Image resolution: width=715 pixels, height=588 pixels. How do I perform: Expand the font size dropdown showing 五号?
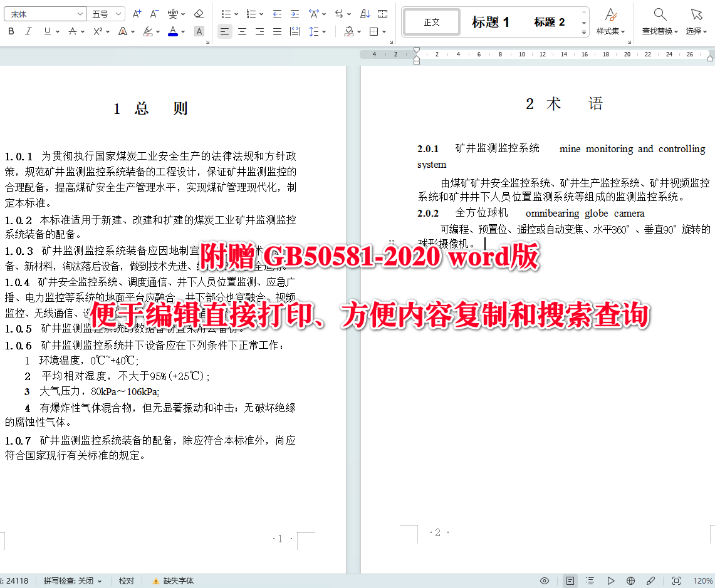click(107, 14)
